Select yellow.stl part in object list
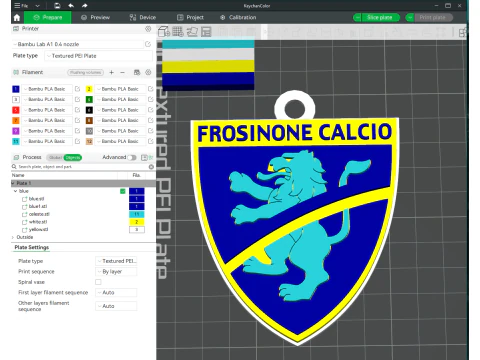The height and width of the screenshot is (360, 480). (x=38, y=229)
